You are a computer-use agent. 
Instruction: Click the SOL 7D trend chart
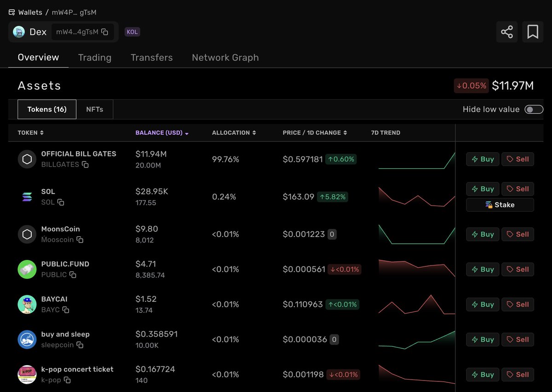pos(417,197)
